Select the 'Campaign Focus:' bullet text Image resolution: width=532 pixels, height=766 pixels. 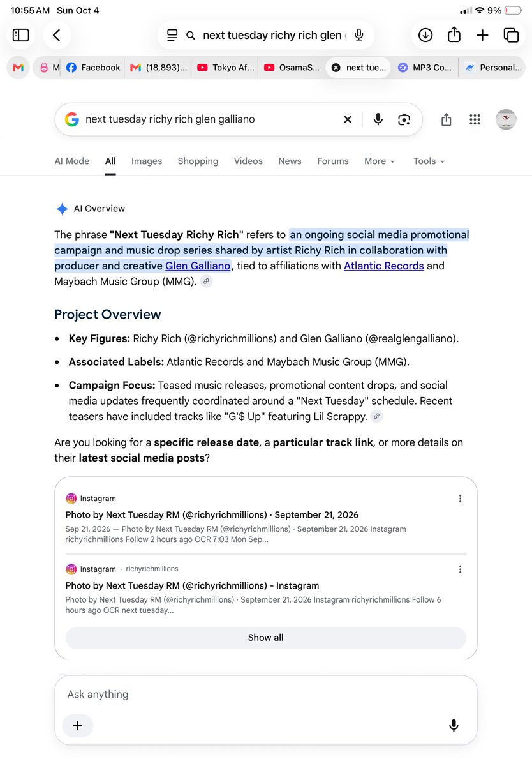click(x=112, y=386)
